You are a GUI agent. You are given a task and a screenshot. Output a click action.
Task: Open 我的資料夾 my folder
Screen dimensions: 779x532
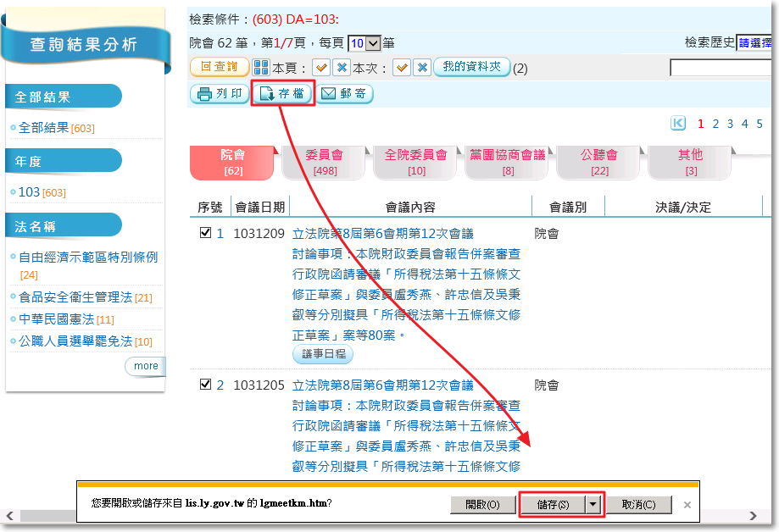tap(471, 68)
